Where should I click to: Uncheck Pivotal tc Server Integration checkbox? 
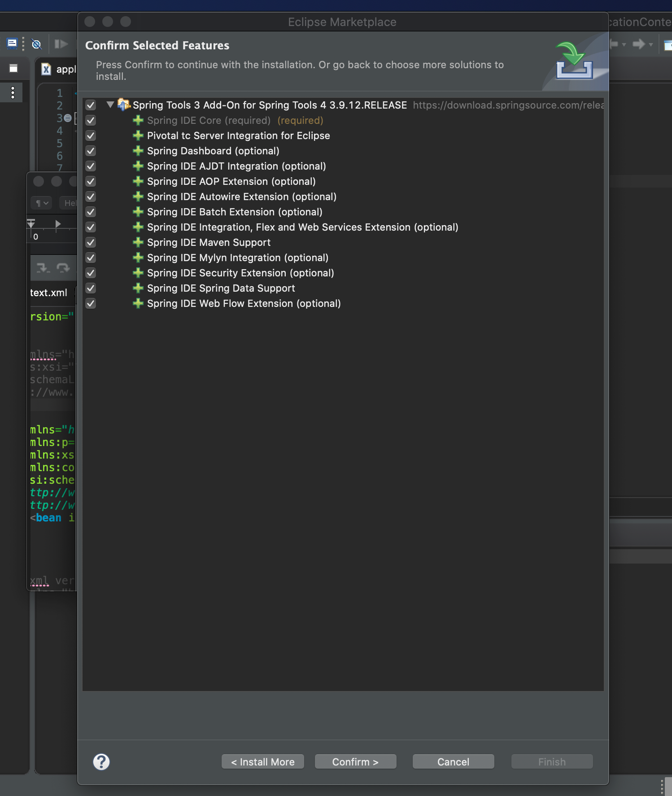[x=91, y=136]
